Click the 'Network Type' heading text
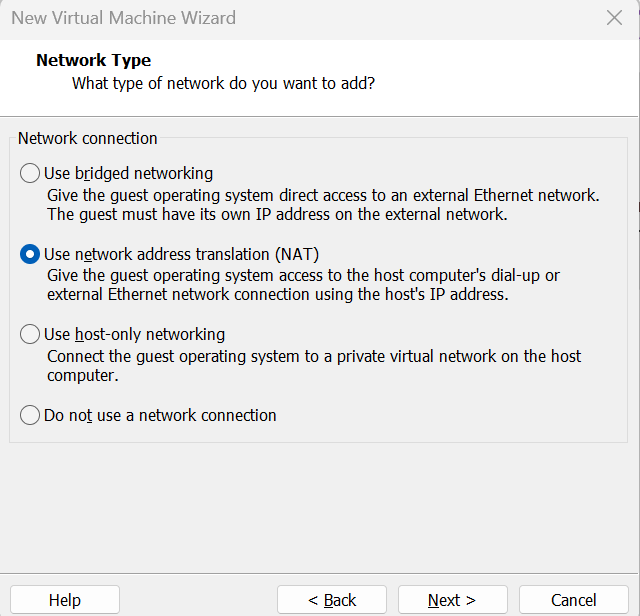Viewport: 640px width, 616px height. [x=93, y=60]
